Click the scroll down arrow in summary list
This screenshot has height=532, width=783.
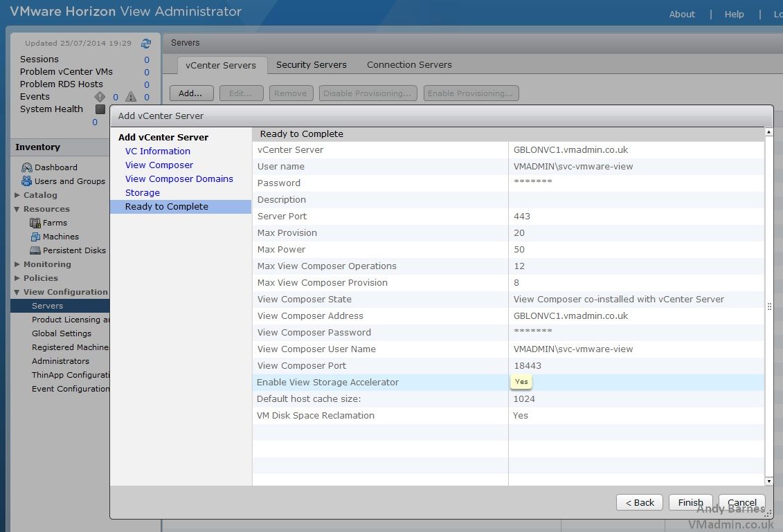click(x=769, y=481)
